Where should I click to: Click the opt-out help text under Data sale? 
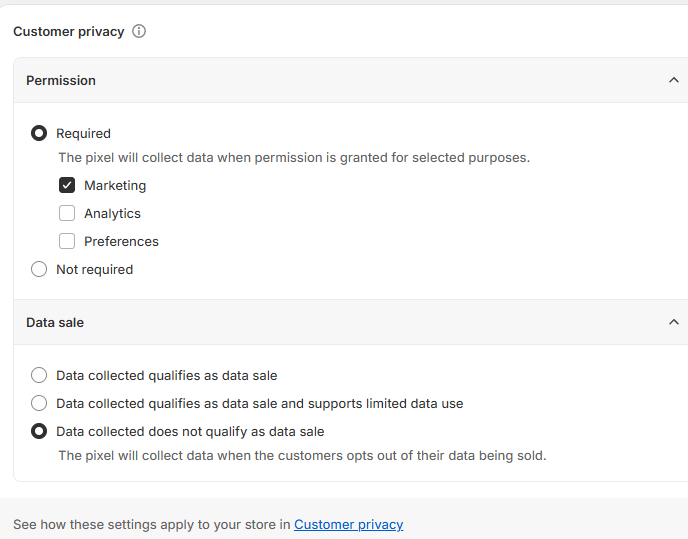[x=302, y=455]
